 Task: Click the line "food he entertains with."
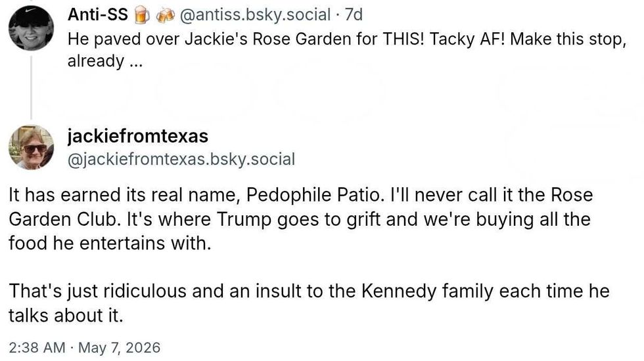[110, 244]
